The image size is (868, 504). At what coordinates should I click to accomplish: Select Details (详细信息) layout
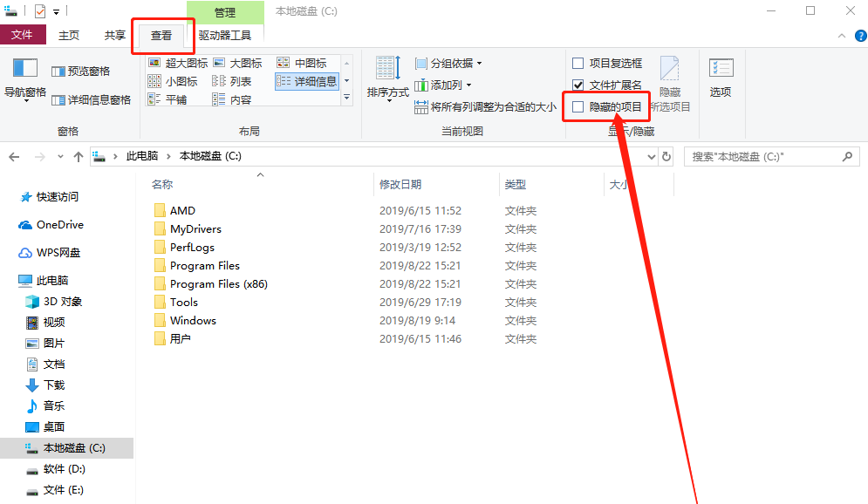pos(307,81)
